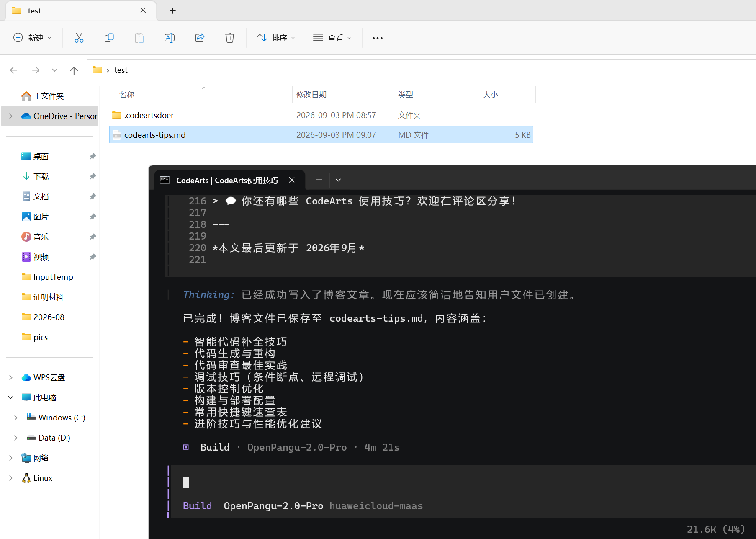Screen dimensions: 756x539
Task: Collapse the 此电脑 (This PC) node
Action: coord(11,397)
